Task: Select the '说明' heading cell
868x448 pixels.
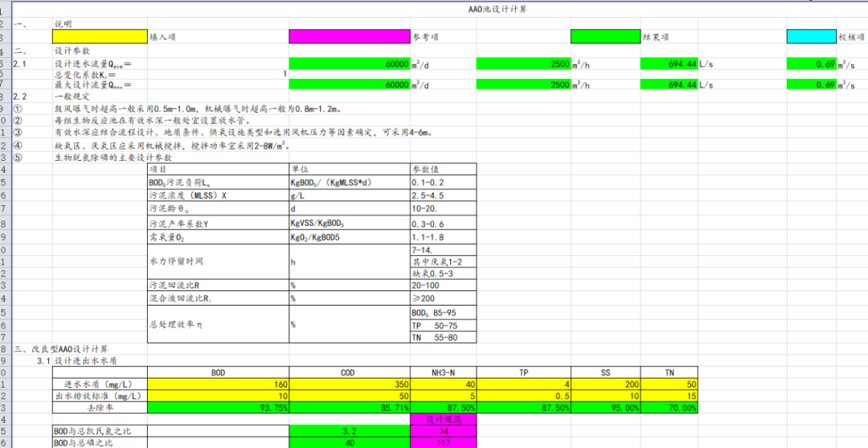Action: 63,24
